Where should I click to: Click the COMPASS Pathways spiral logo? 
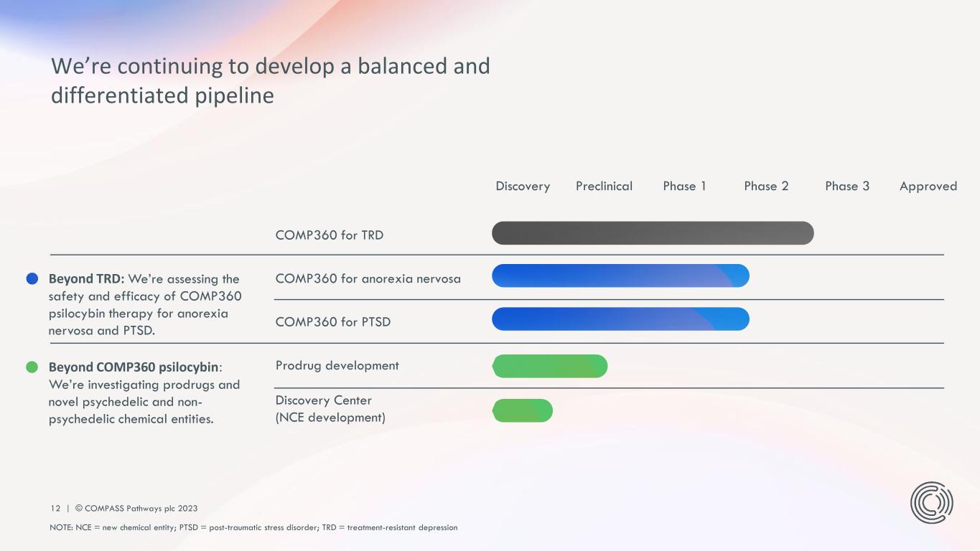[931, 502]
